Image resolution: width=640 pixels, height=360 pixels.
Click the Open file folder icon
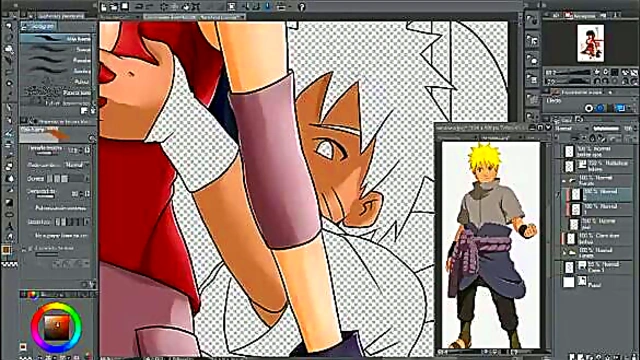114,6
